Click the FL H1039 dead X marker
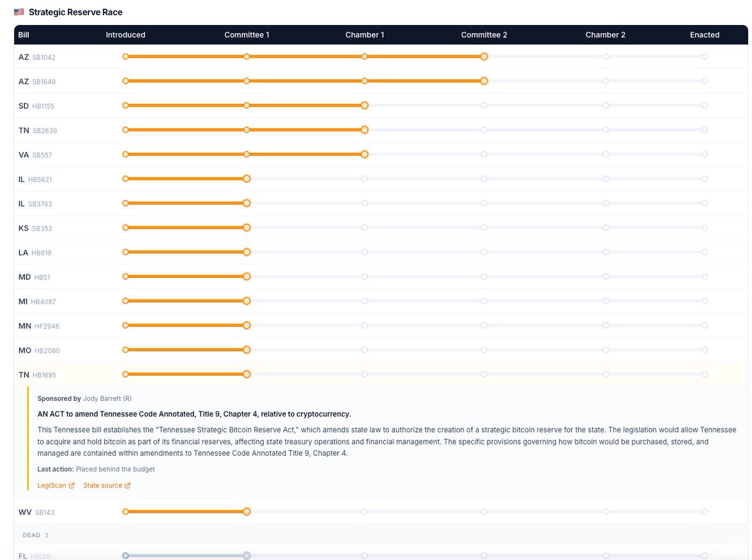752x560 pixels. pyautogui.click(x=247, y=555)
